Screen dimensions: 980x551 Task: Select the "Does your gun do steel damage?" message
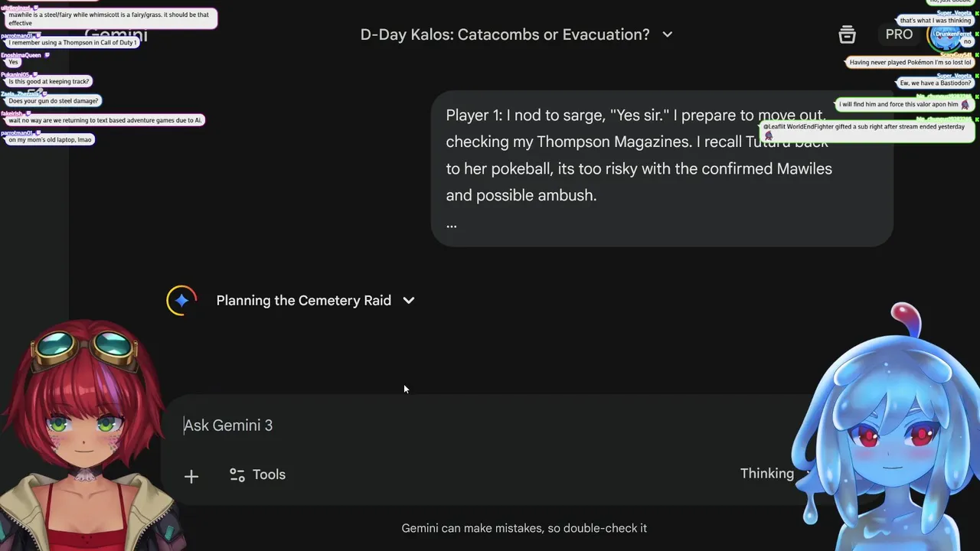pyautogui.click(x=54, y=101)
